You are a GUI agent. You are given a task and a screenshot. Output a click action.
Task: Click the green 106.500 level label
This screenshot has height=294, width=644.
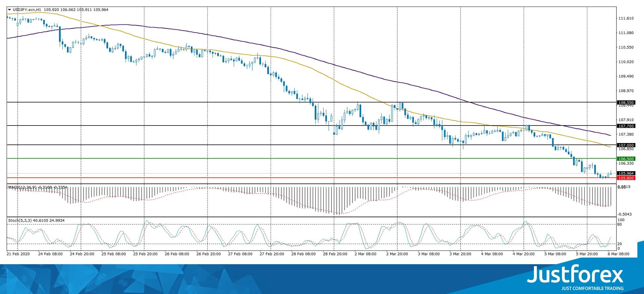pyautogui.click(x=626, y=159)
